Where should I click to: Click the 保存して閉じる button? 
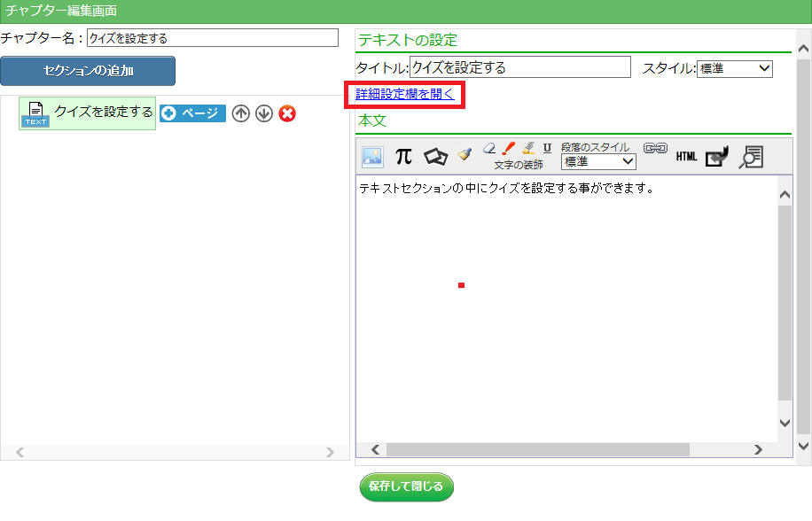[x=407, y=486]
